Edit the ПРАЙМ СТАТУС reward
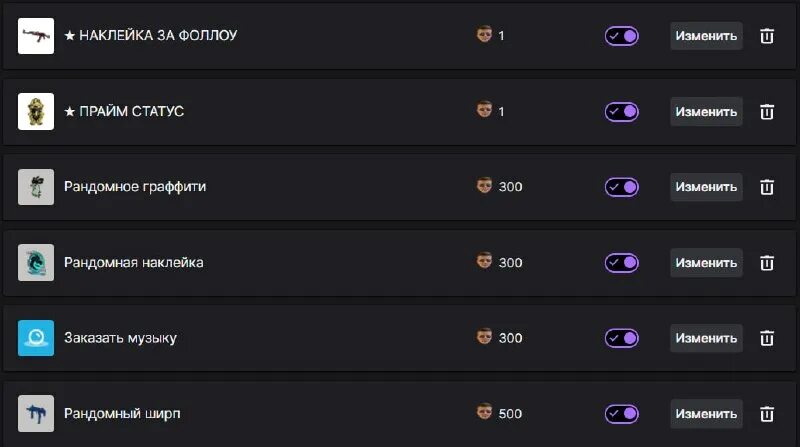This screenshot has height=447, width=800. [x=706, y=112]
